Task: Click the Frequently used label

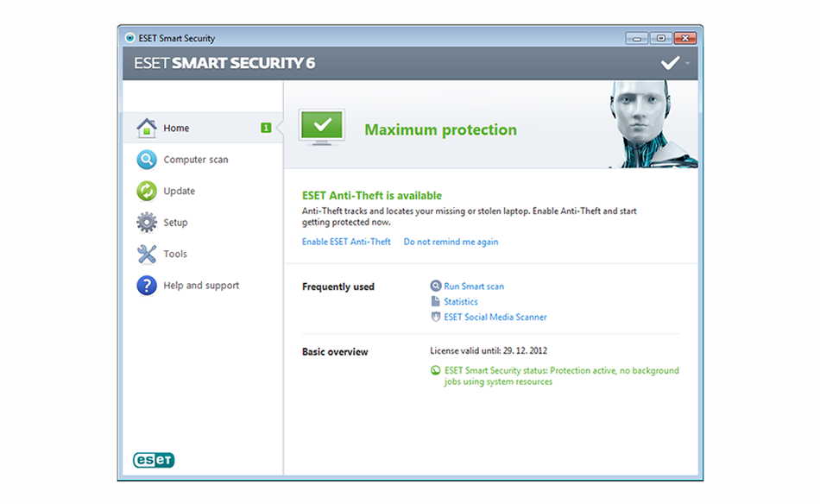Action: 337,287
